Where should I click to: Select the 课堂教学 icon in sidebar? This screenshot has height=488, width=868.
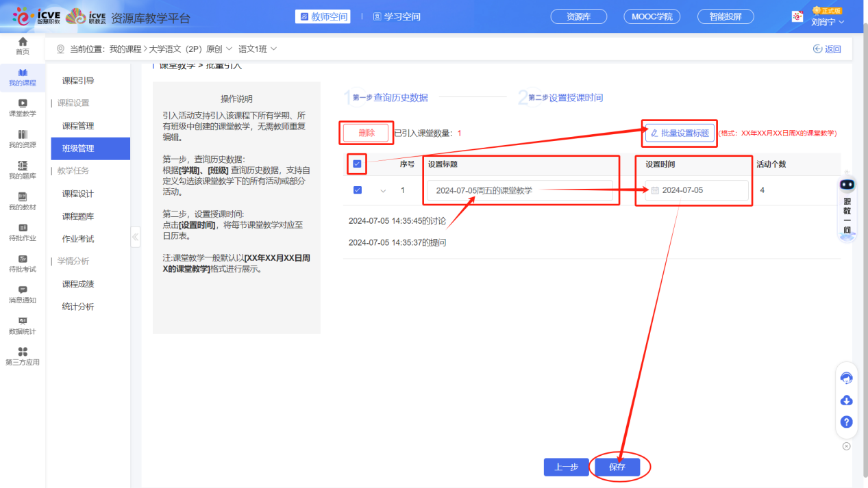coord(23,107)
